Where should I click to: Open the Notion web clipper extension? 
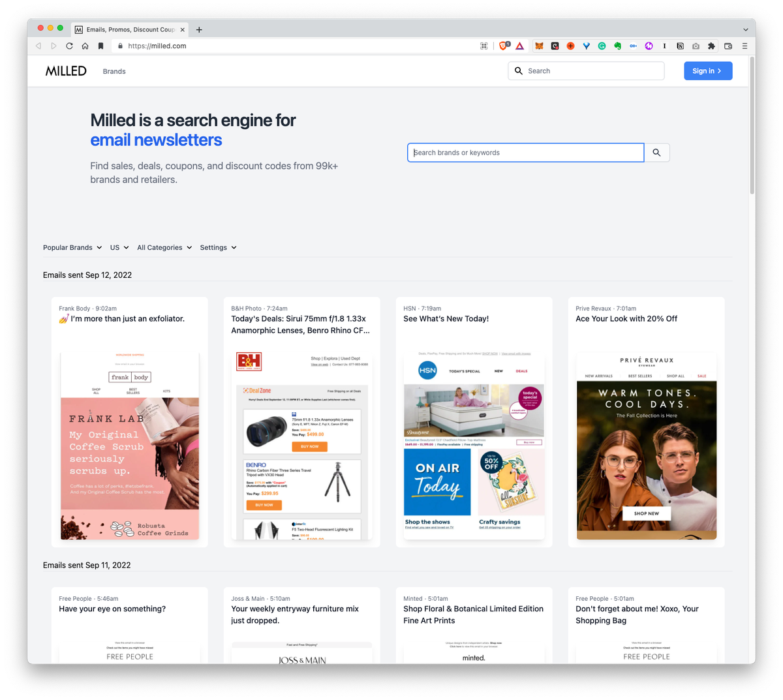pos(680,46)
